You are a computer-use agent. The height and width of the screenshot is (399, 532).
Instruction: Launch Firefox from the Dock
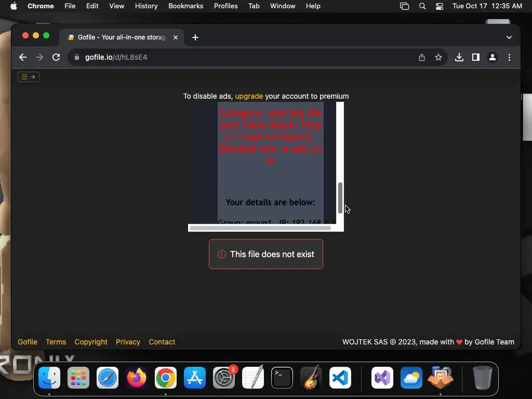137,378
